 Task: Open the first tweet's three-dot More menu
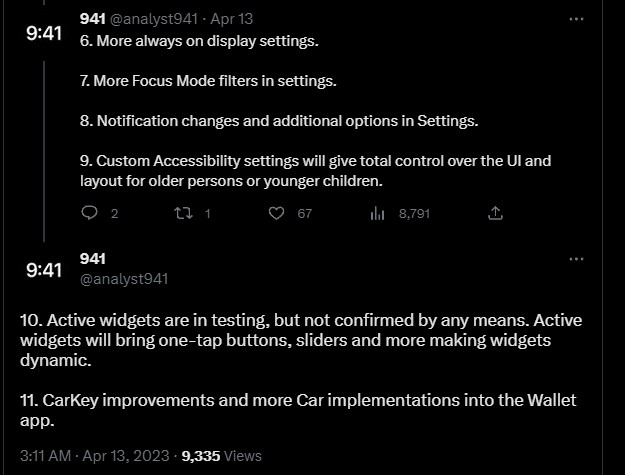pos(576,19)
